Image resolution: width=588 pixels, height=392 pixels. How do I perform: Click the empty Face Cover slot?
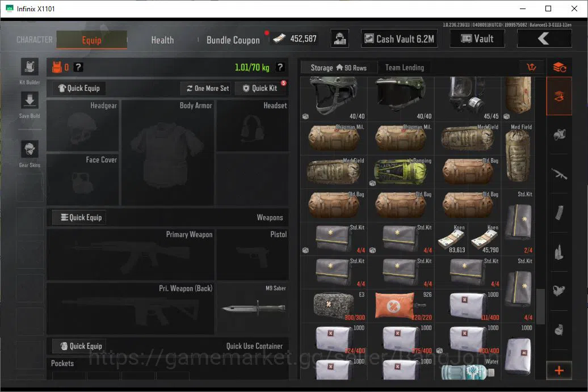[82, 179]
